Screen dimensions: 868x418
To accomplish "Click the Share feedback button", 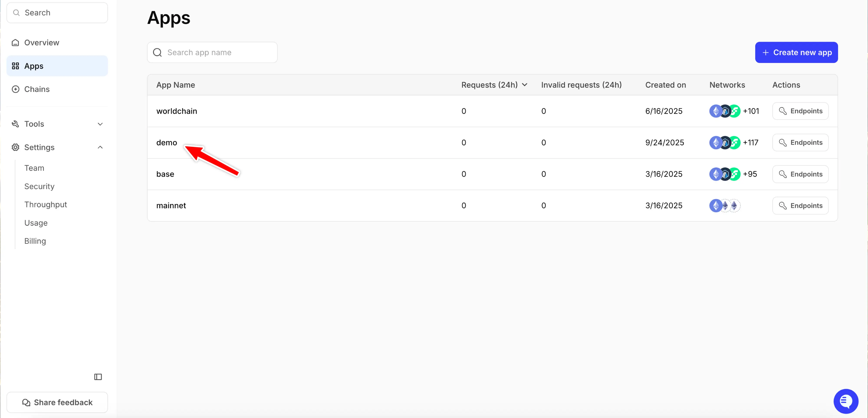I will [57, 402].
